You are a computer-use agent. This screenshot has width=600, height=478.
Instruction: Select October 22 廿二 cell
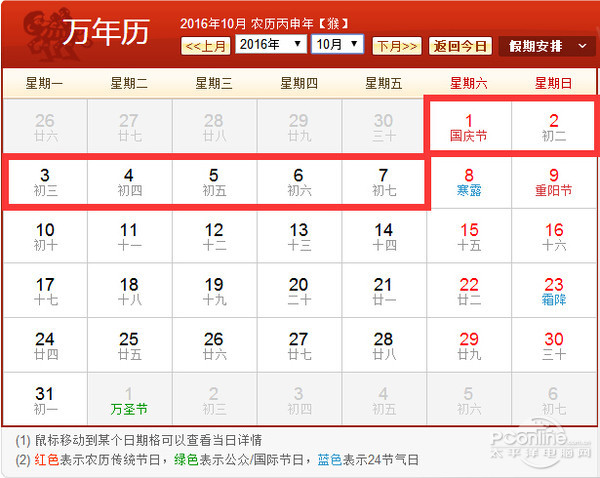[x=469, y=290]
